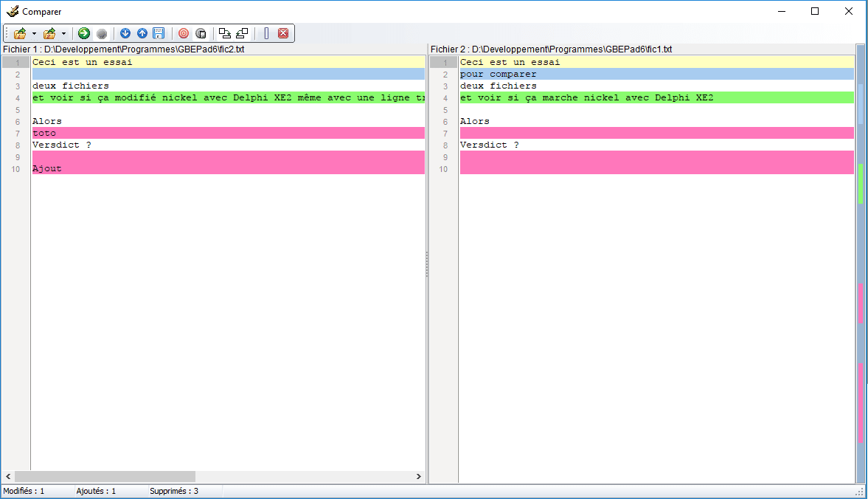Open file 2 with the second folder icon
The height and width of the screenshot is (499, 868).
tap(49, 34)
